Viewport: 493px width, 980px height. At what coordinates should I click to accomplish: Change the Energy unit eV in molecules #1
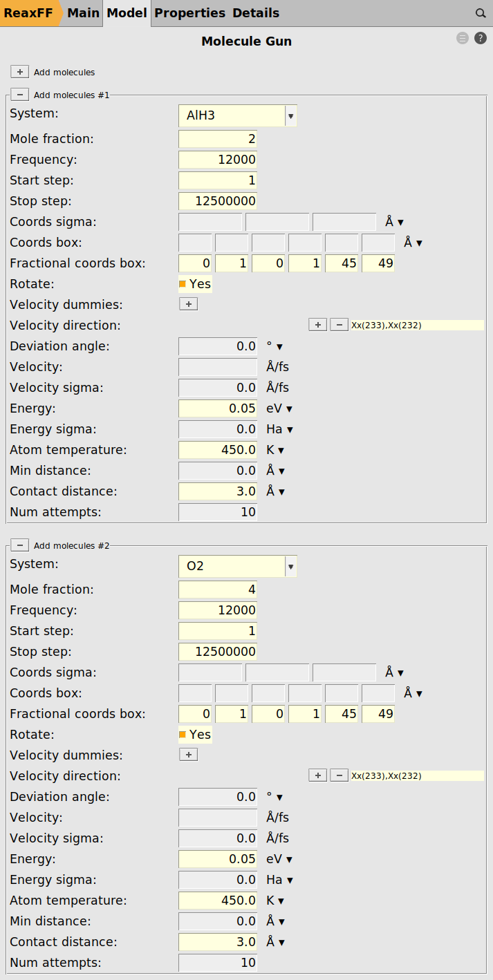[x=279, y=408]
